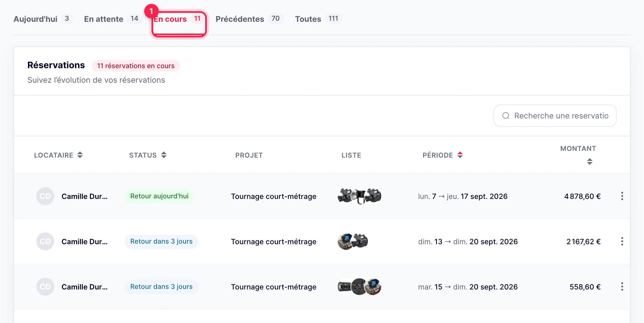Click the Retour aujourd'hui status badge
Image resolution: width=644 pixels, height=323 pixels.
click(159, 196)
